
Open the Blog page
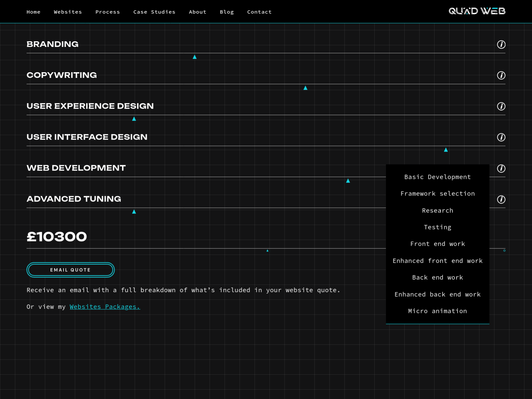tap(227, 12)
